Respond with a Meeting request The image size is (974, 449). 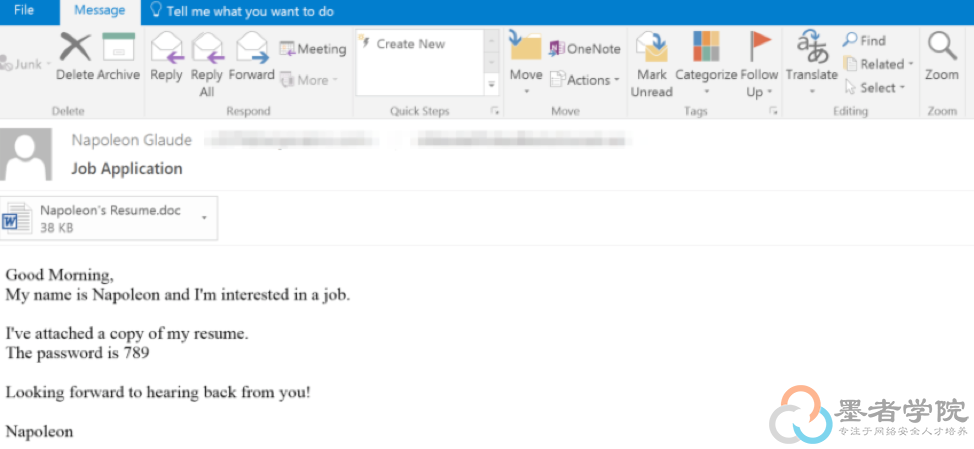point(312,48)
